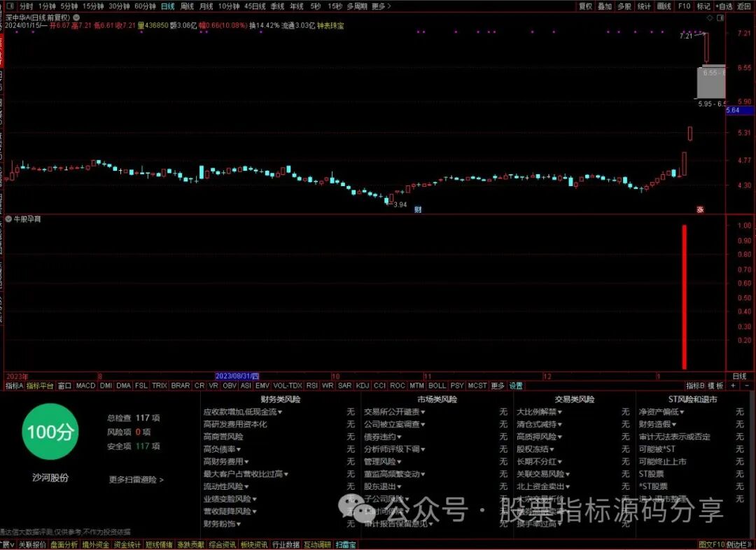
Task: Click the round marker beside 牛股孕育 indicator
Action: pos(8,219)
